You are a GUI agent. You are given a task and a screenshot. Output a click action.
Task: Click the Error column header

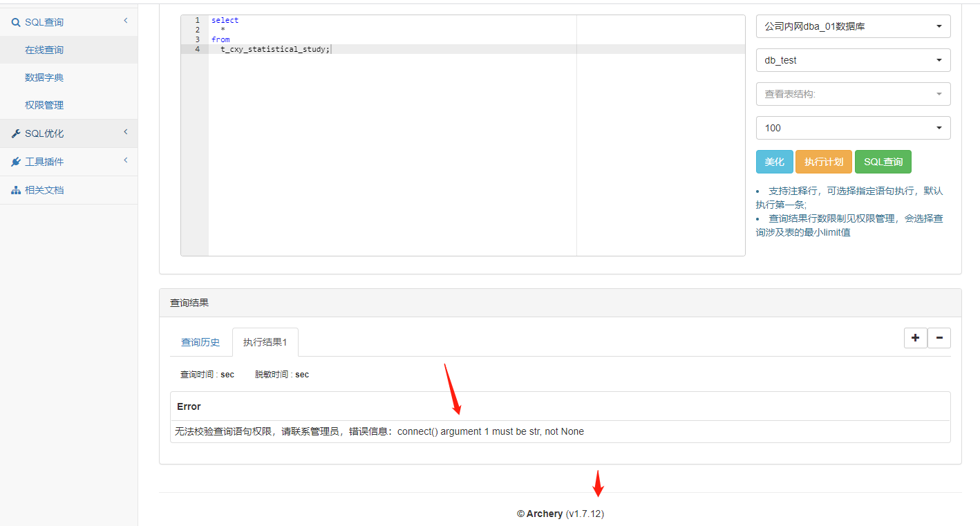pos(560,406)
